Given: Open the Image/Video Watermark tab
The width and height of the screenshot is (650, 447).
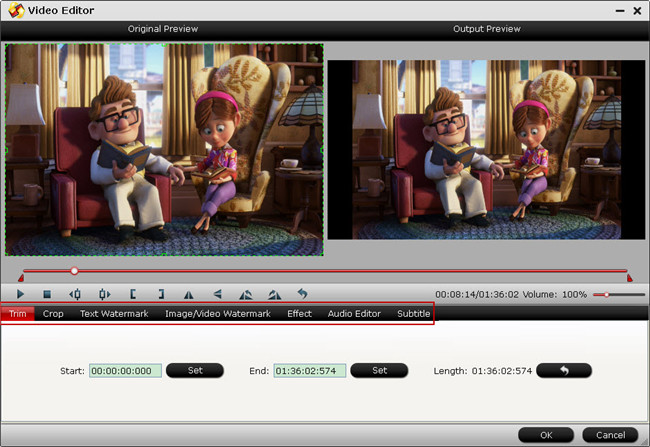Looking at the screenshot, I should (x=218, y=313).
